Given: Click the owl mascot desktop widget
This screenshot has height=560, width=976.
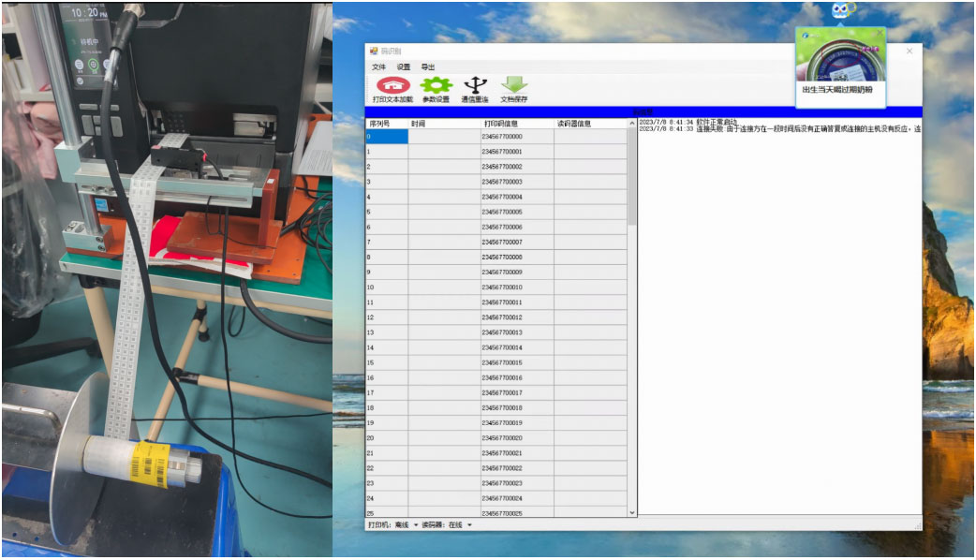Looking at the screenshot, I should (840, 11).
